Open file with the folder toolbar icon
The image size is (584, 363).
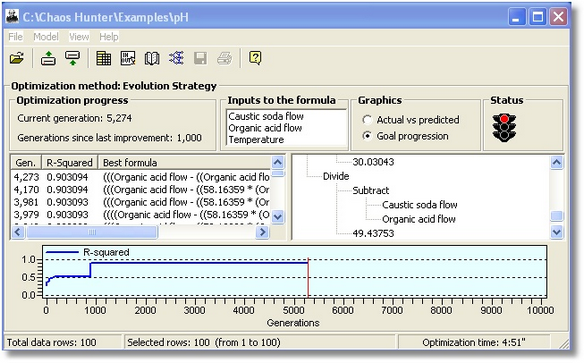click(17, 58)
